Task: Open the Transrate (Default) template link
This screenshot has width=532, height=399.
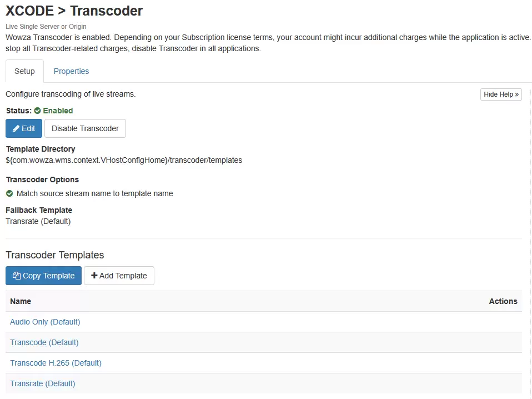Action: pos(42,384)
